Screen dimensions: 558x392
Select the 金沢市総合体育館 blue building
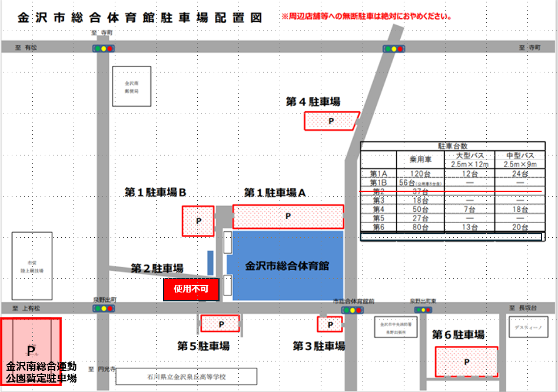tap(287, 265)
